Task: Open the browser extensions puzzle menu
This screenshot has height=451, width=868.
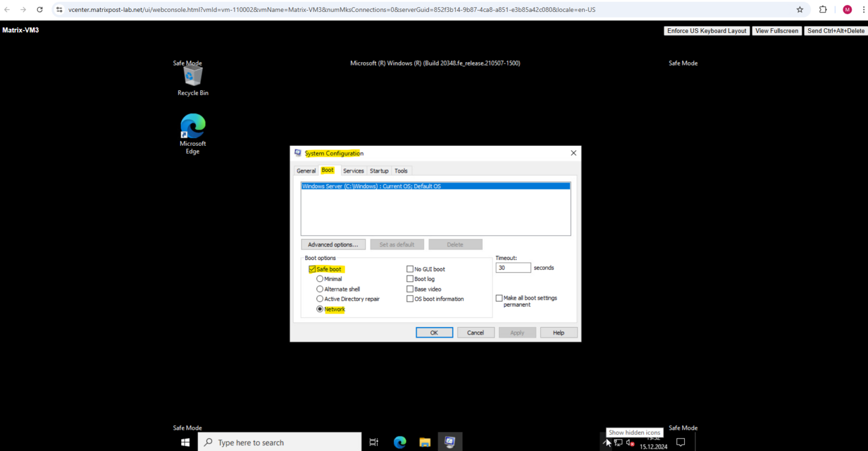Action: click(x=823, y=9)
